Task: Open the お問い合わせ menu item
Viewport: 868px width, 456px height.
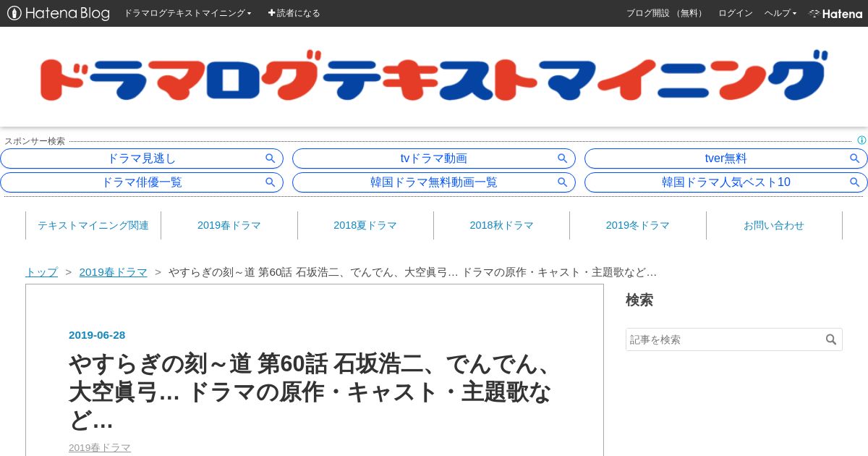Action: 774,225
